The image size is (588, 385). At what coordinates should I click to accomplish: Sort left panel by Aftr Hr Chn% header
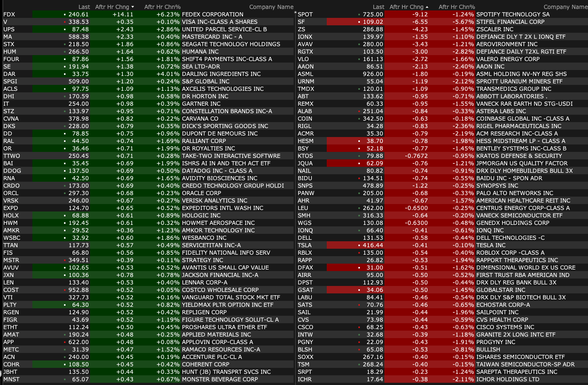pos(162,7)
